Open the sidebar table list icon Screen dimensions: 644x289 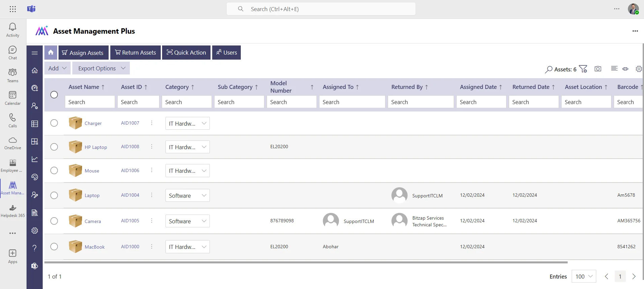point(35,124)
